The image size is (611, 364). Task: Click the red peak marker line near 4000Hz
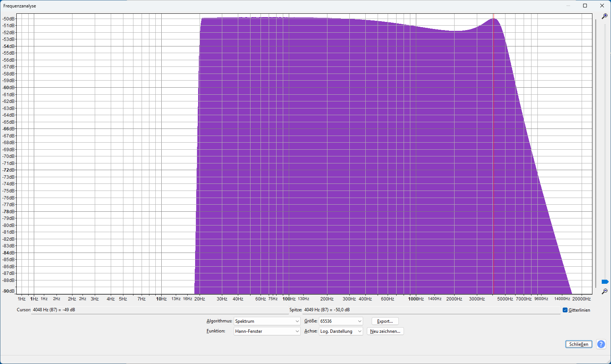494,149
